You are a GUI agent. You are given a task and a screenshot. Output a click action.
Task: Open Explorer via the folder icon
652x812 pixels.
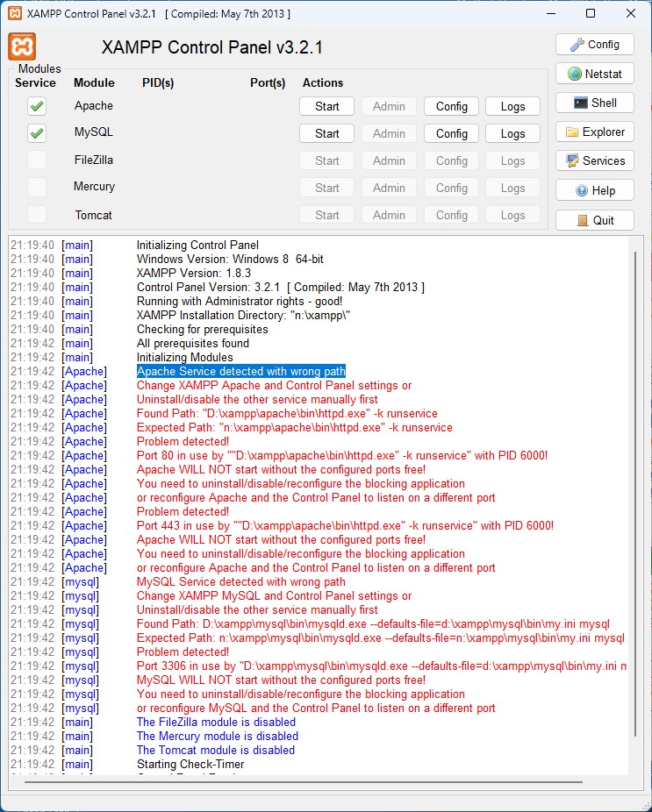click(x=594, y=132)
